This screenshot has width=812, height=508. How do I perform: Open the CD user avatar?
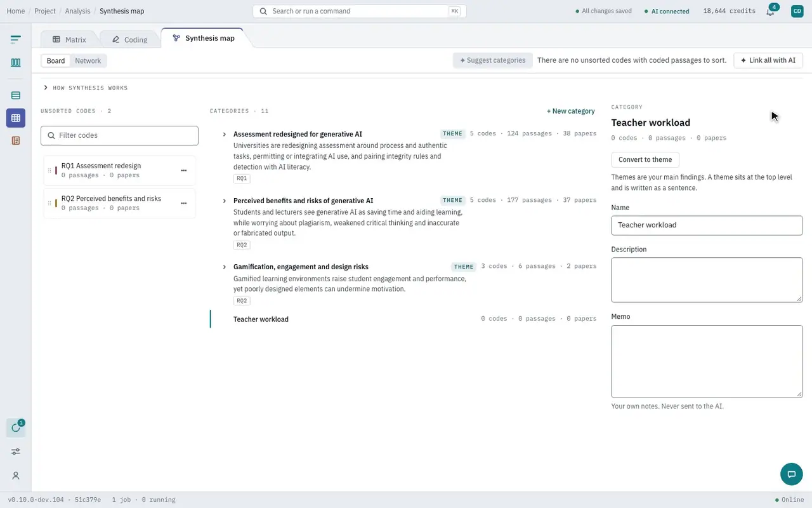797,11
